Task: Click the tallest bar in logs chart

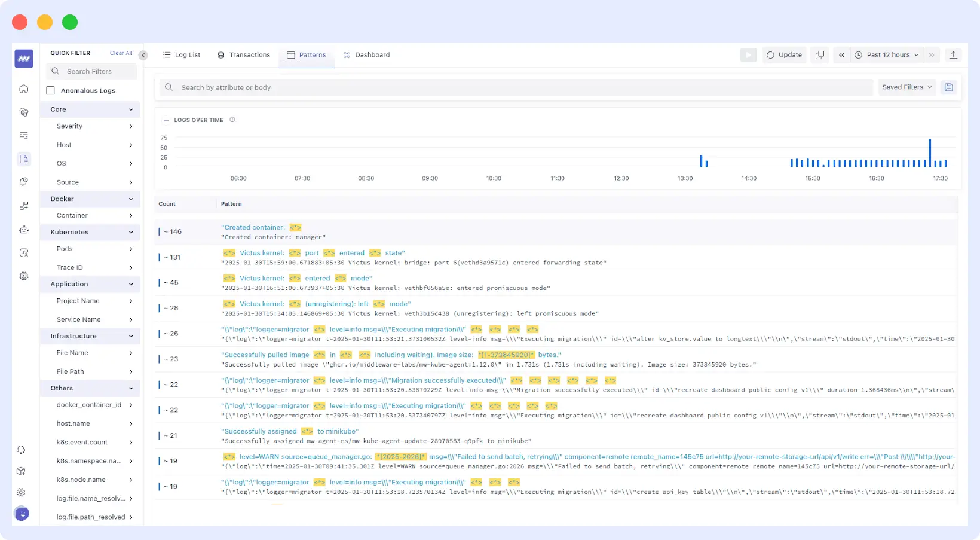Action: [x=930, y=153]
